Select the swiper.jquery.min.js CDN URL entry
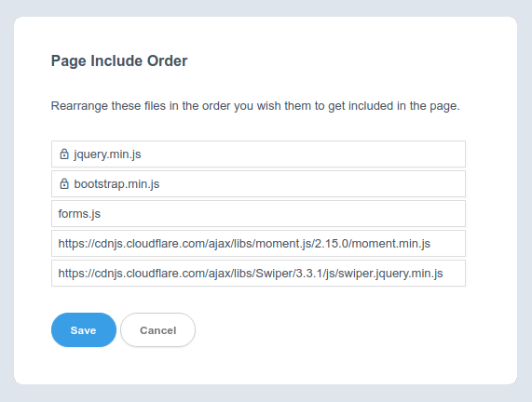The height and width of the screenshot is (402, 532). 258,274
